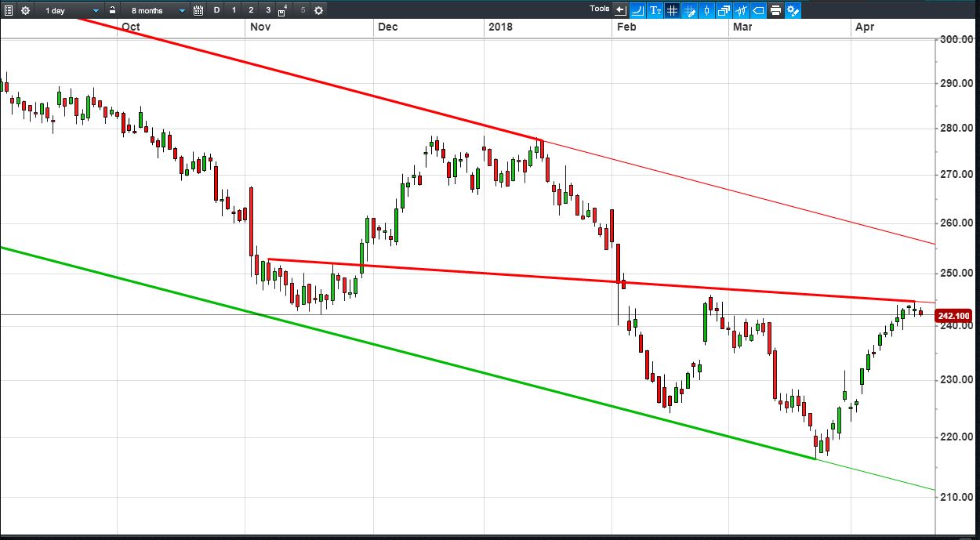Click the 260.00 price axis label
The image size is (980, 540).
(x=956, y=223)
